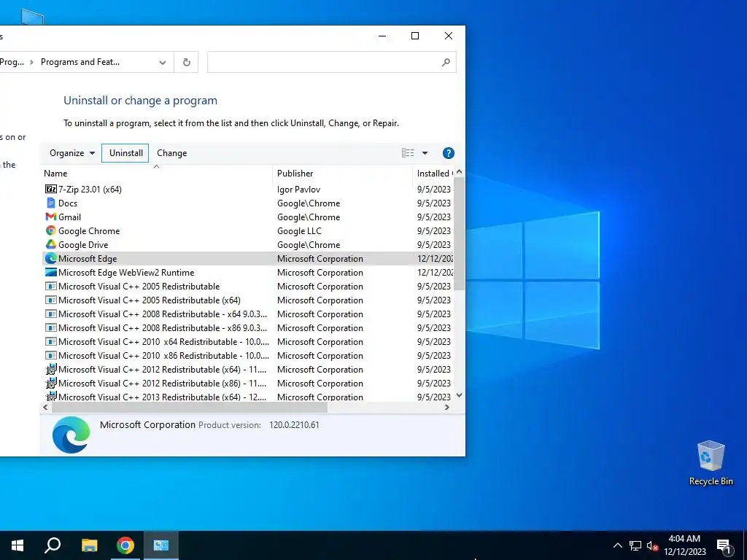Launch Chrome from the taskbar
Screen dimensions: 747x560
coord(125,545)
